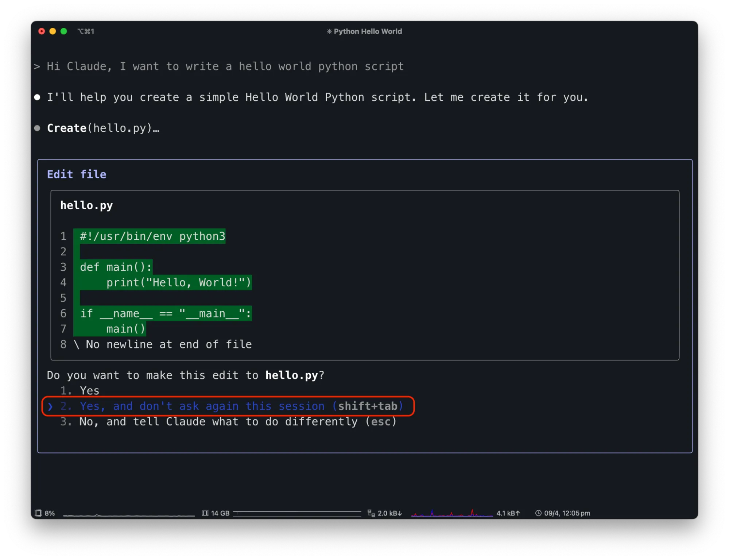Click the network icon beside 2.0 kB download
Viewport: 729px width, 560px height.
tap(371, 513)
